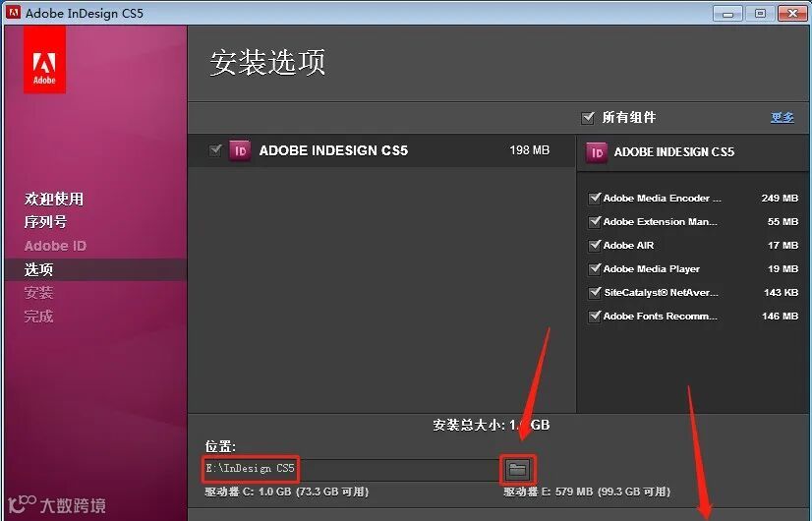Click the InDesign title bar application icon
Screen dimensions: 812x521
[x=13, y=13]
